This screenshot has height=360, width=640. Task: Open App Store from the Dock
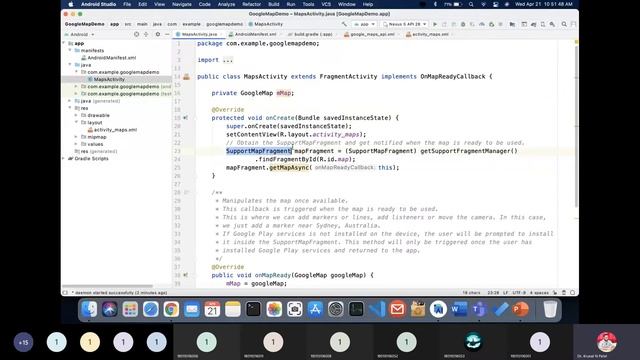click(315, 309)
